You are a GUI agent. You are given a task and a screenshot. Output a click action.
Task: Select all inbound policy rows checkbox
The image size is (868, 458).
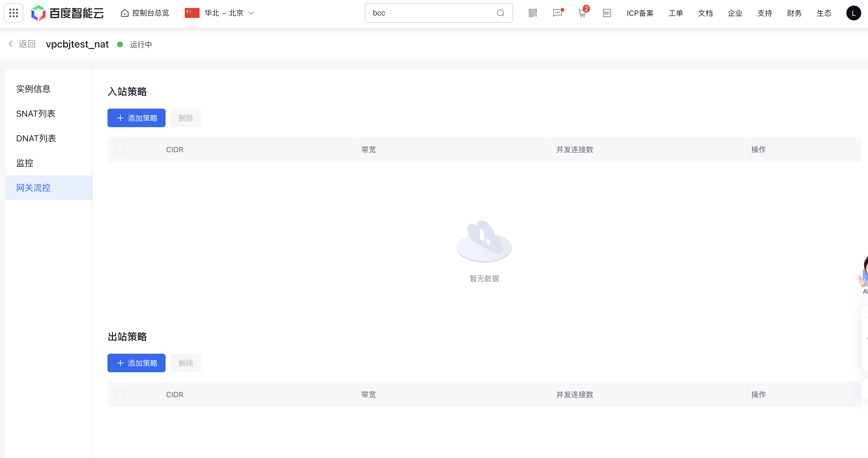[x=120, y=149]
